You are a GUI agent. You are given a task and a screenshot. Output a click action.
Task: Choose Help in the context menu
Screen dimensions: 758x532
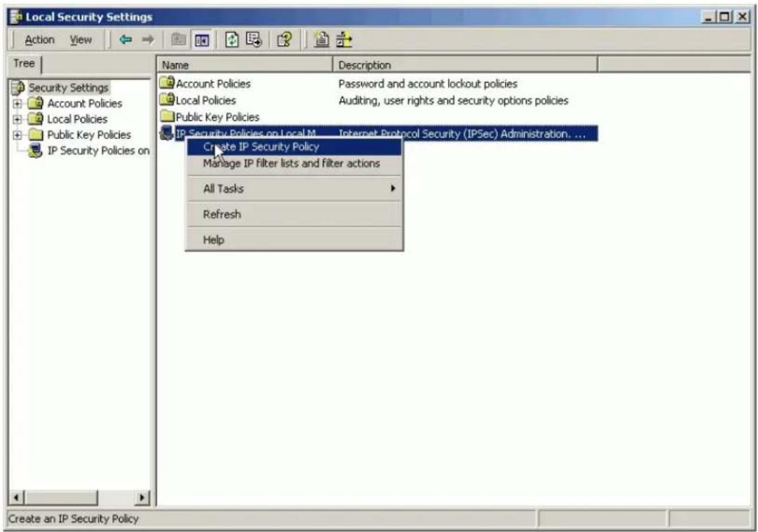coord(295,240)
